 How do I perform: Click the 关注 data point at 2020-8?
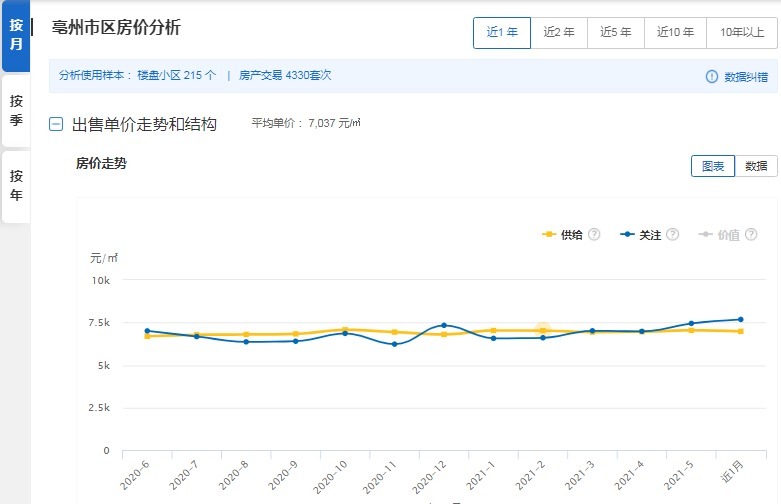[246, 342]
